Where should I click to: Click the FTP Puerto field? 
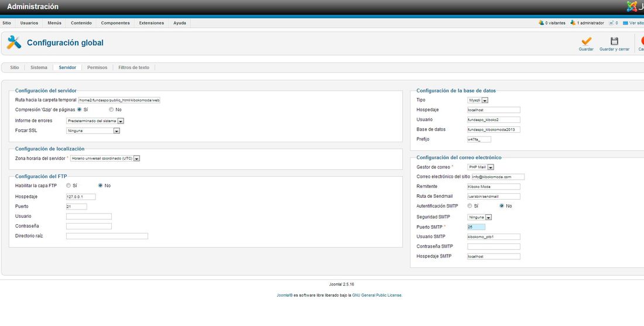pyautogui.click(x=76, y=207)
